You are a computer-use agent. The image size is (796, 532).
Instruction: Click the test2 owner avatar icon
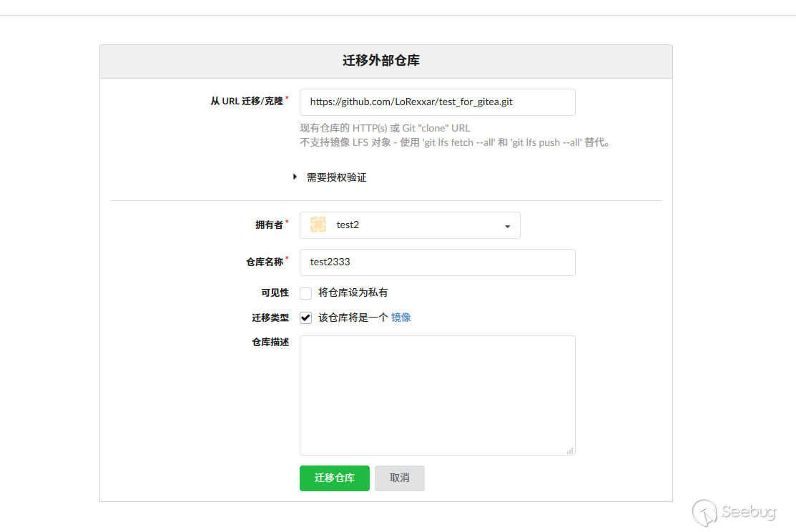(x=318, y=225)
